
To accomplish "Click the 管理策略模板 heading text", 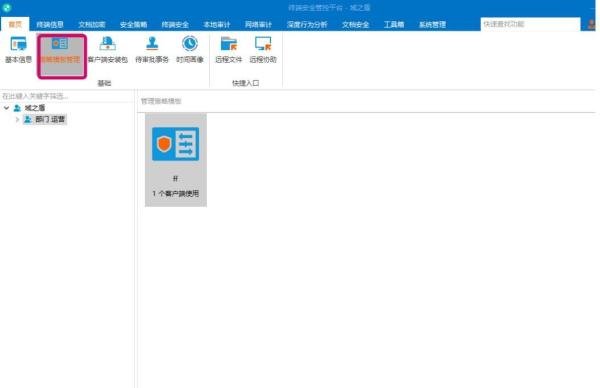I will tap(161, 101).
